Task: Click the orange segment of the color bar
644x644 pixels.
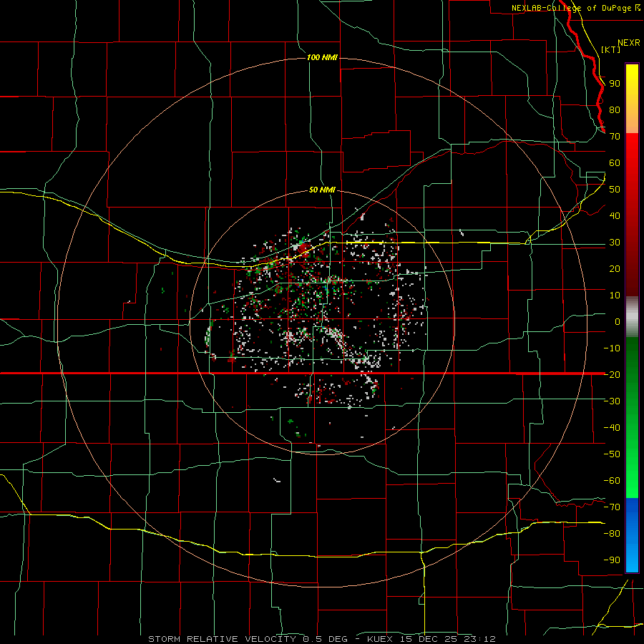Action: (632, 119)
